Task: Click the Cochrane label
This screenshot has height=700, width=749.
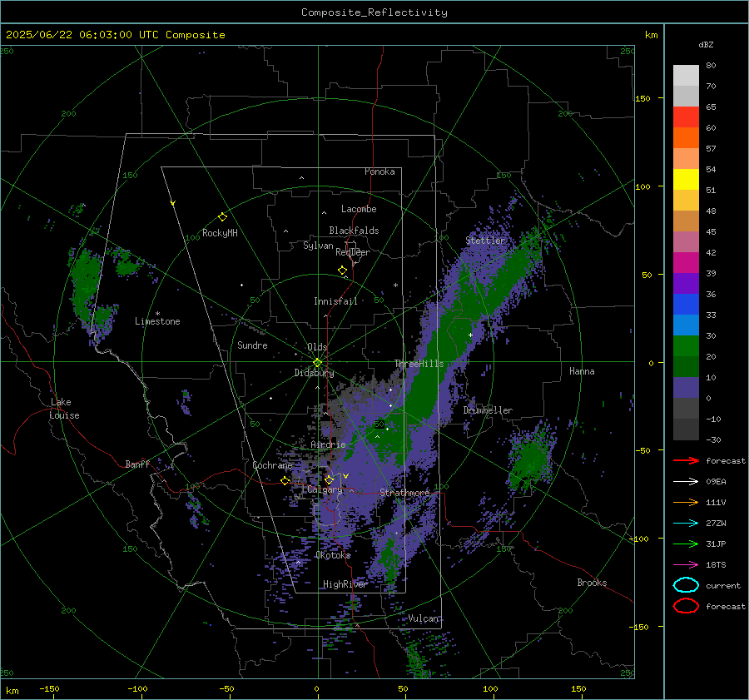Action: coord(272,465)
